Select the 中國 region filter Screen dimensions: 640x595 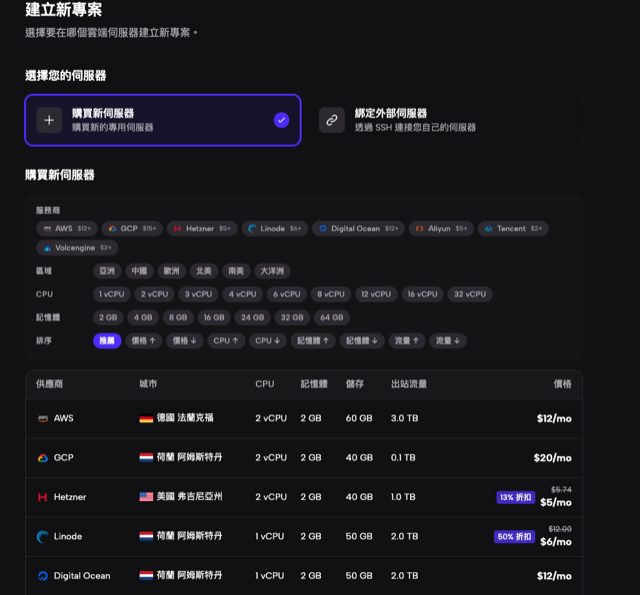pyautogui.click(x=139, y=271)
